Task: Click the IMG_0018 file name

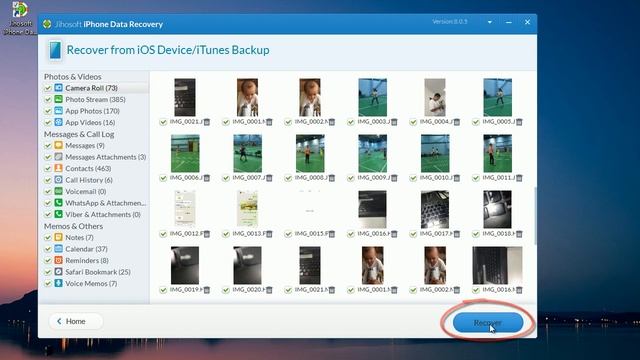Action: click(498, 233)
